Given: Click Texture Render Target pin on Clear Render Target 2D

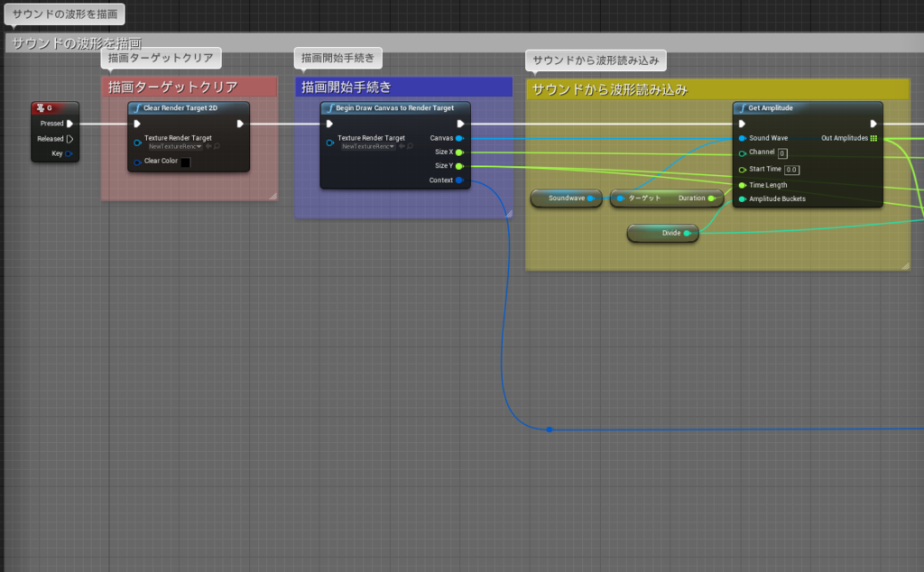Looking at the screenshot, I should coord(137,143).
